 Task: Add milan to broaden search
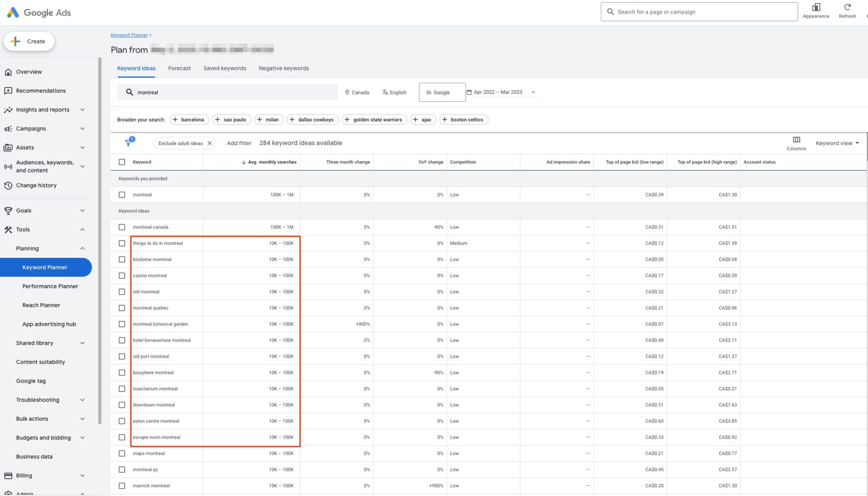click(269, 120)
